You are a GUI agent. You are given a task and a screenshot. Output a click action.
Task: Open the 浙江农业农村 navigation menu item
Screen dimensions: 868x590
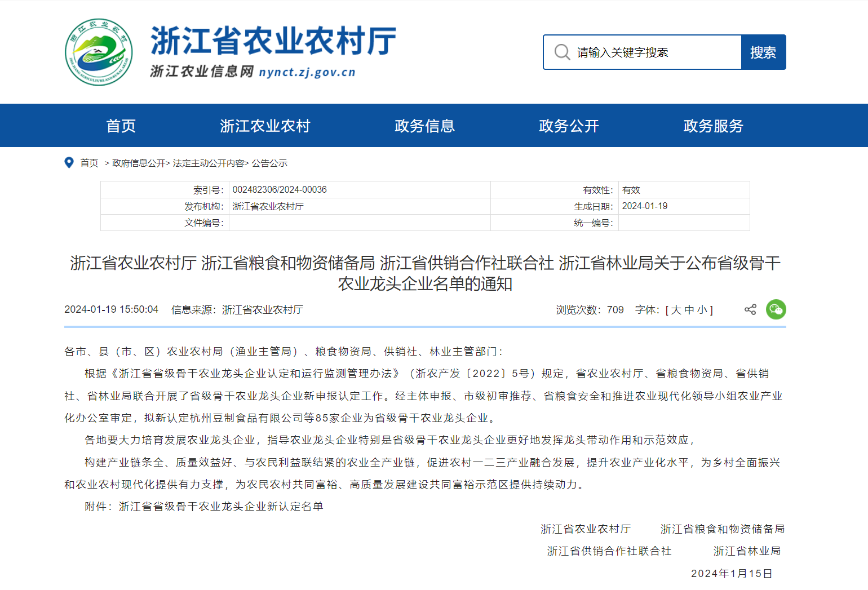pyautogui.click(x=265, y=126)
